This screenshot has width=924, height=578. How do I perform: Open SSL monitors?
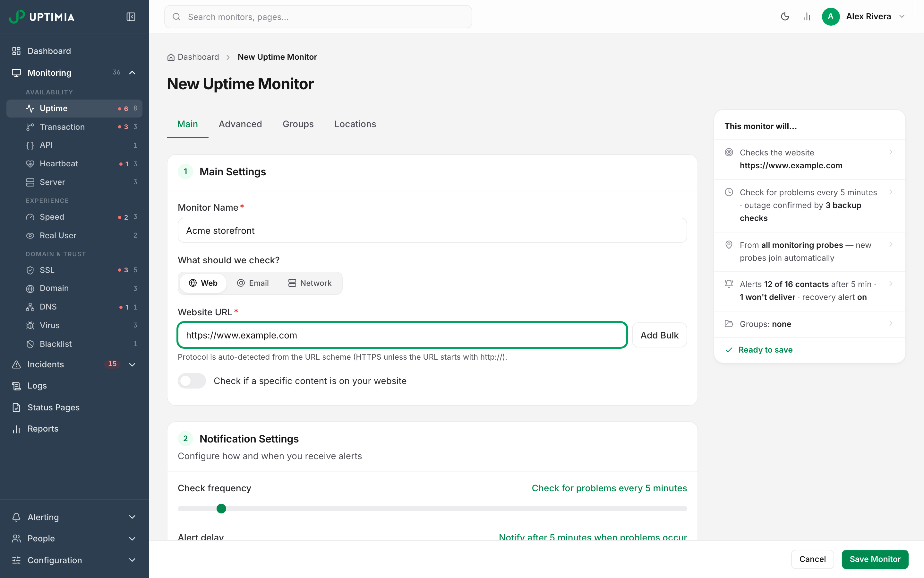74,270
